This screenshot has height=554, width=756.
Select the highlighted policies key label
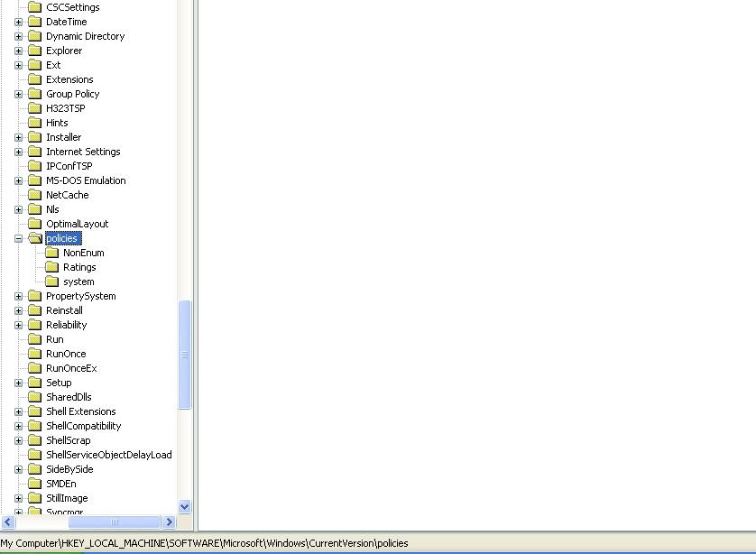(x=61, y=238)
